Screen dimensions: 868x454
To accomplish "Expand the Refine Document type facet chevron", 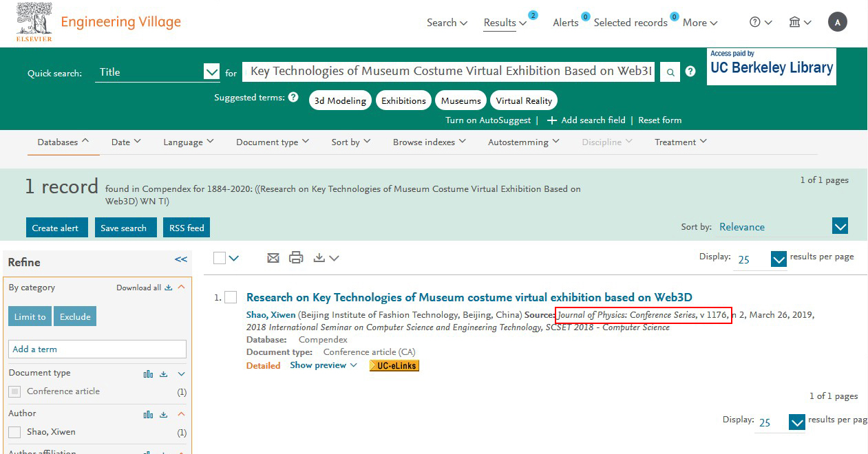I will [182, 374].
